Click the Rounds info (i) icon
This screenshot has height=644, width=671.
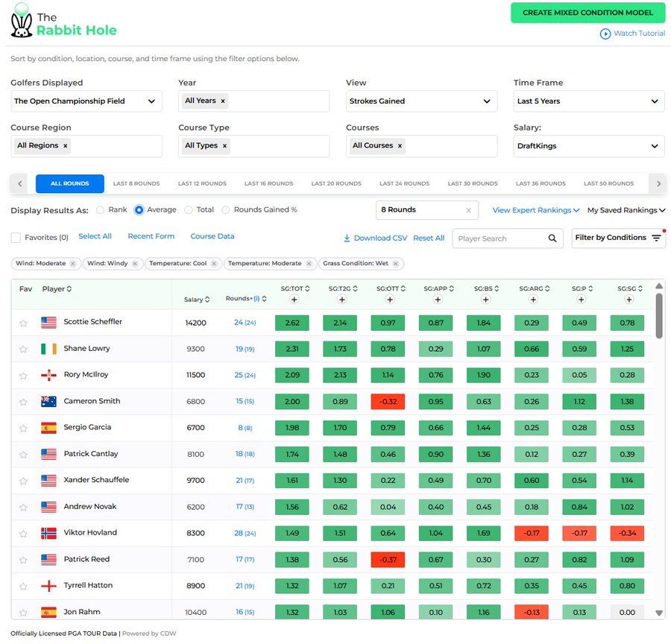pyautogui.click(x=256, y=299)
